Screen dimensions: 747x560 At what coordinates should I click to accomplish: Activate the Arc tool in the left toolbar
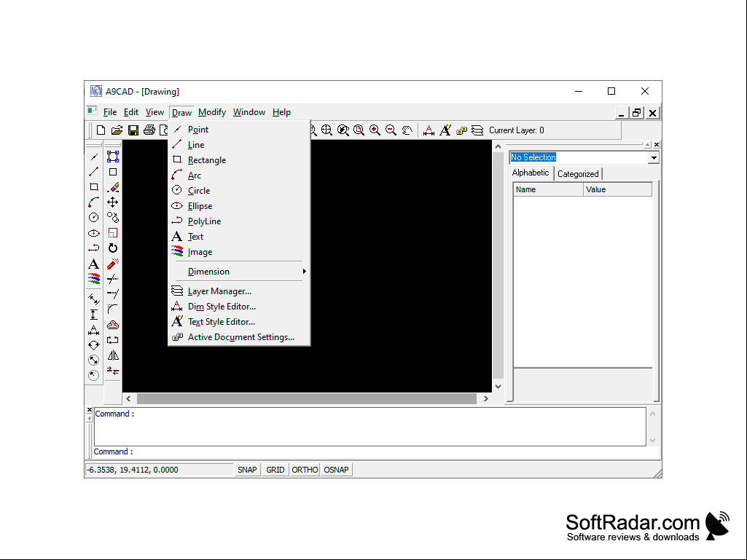tap(94, 202)
